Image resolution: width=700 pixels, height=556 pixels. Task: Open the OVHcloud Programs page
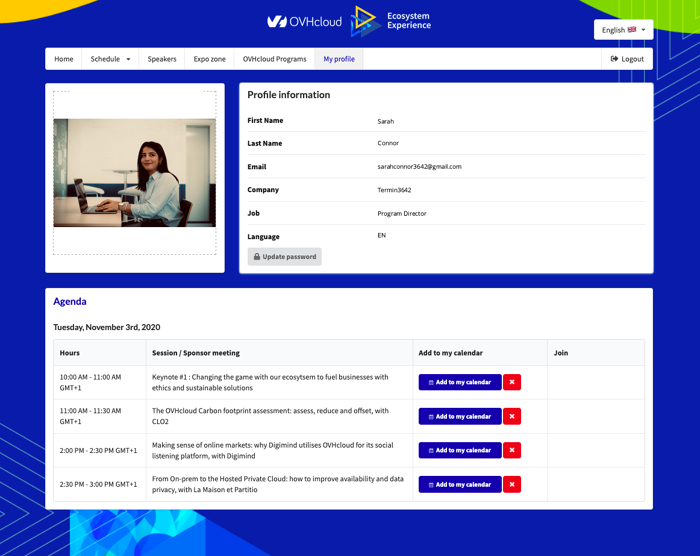pyautogui.click(x=275, y=59)
